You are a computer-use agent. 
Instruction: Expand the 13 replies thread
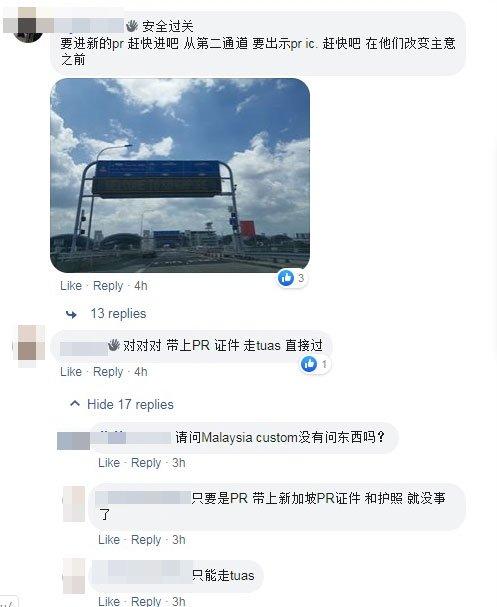[118, 314]
